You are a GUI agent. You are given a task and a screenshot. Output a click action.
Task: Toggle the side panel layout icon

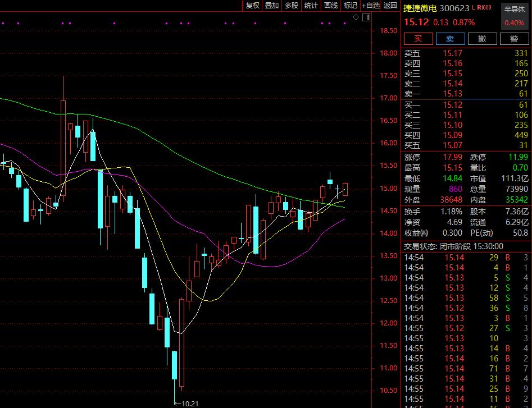coord(366,18)
